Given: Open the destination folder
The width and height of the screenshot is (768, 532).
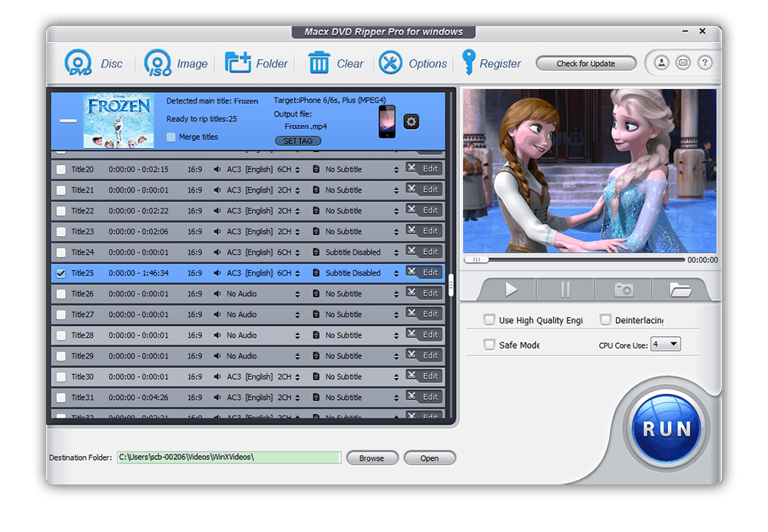Looking at the screenshot, I should 429,458.
